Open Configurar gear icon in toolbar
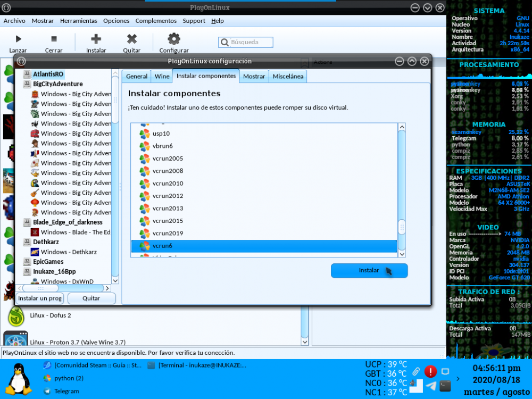 [x=174, y=39]
